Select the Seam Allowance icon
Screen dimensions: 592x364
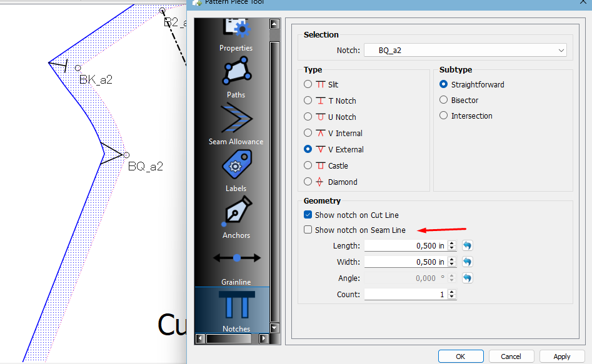pos(236,119)
